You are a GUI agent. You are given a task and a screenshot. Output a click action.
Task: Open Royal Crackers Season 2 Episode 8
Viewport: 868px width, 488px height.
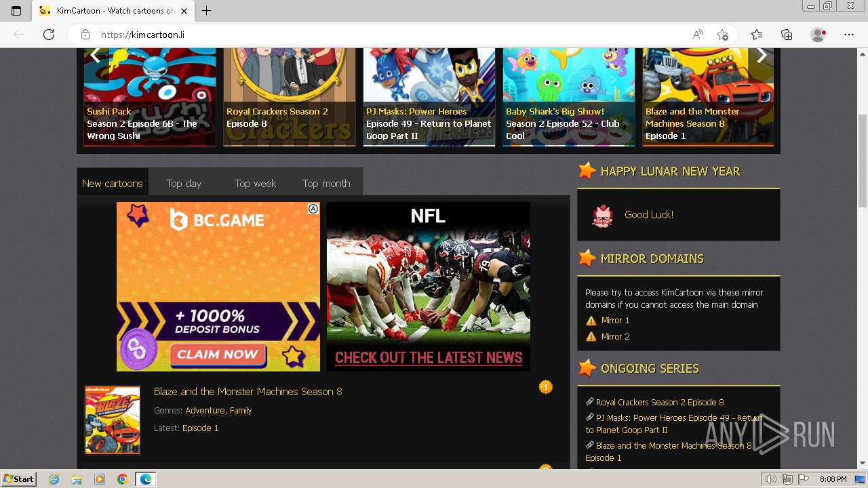click(660, 402)
